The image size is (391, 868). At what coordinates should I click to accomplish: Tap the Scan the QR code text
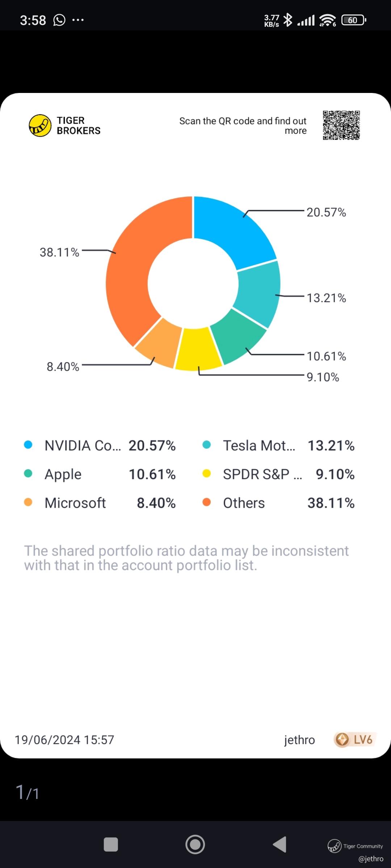click(243, 125)
